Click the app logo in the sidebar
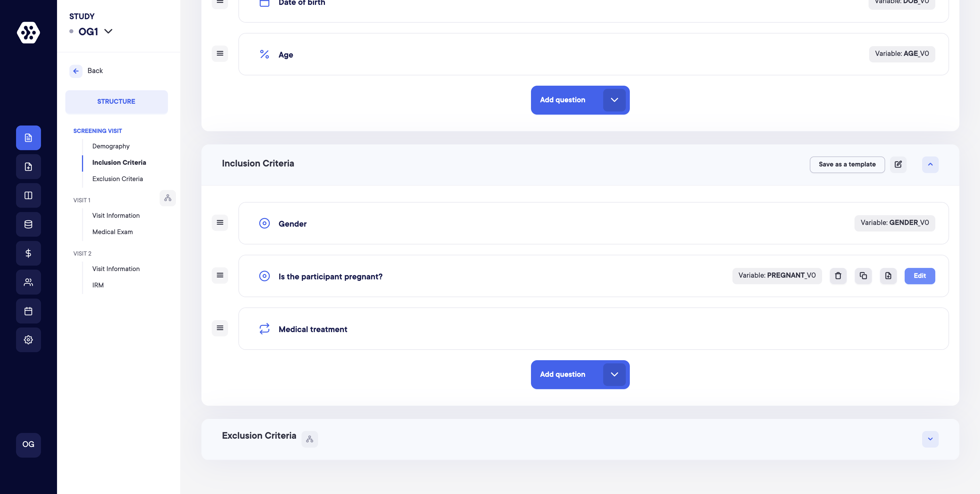980x494 pixels. click(x=29, y=33)
